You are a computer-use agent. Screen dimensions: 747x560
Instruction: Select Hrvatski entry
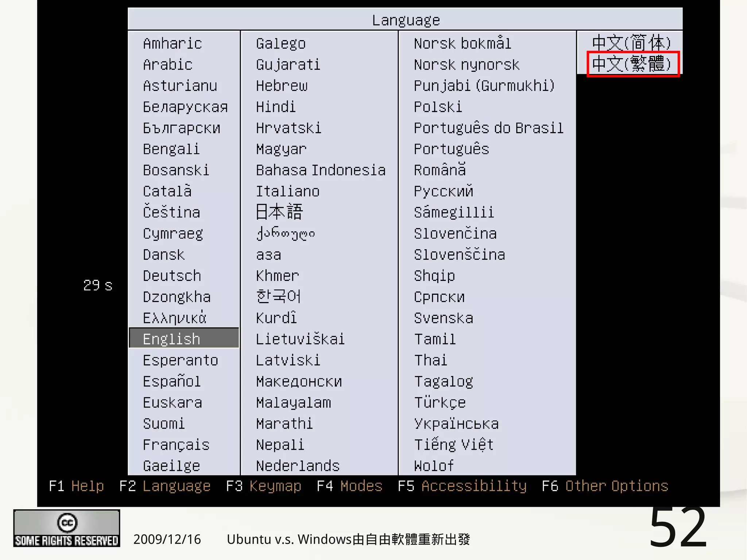click(x=289, y=128)
